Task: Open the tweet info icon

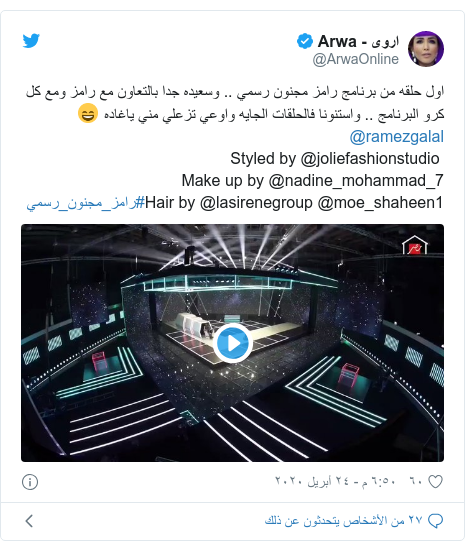Action: coord(30,482)
